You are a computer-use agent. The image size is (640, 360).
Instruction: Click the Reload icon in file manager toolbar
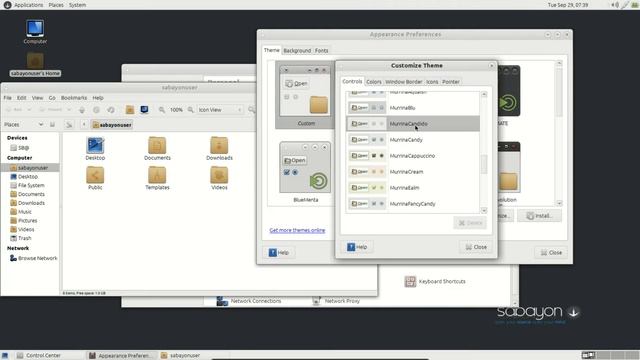tap(111, 110)
